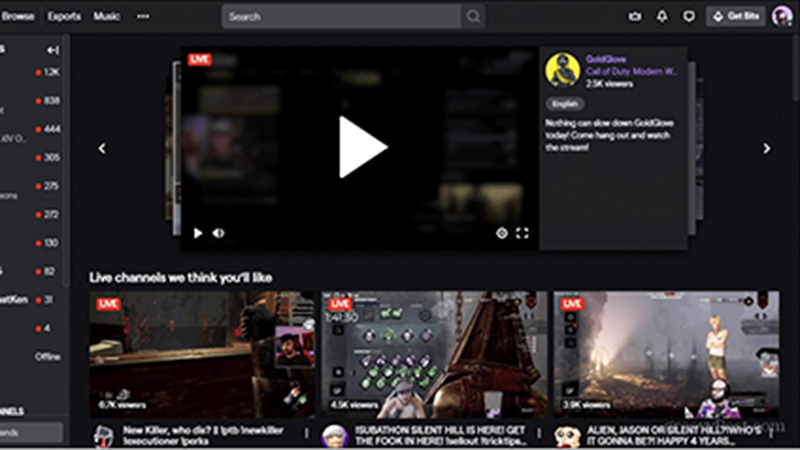
Task: Click into the Search input field
Action: [x=340, y=16]
